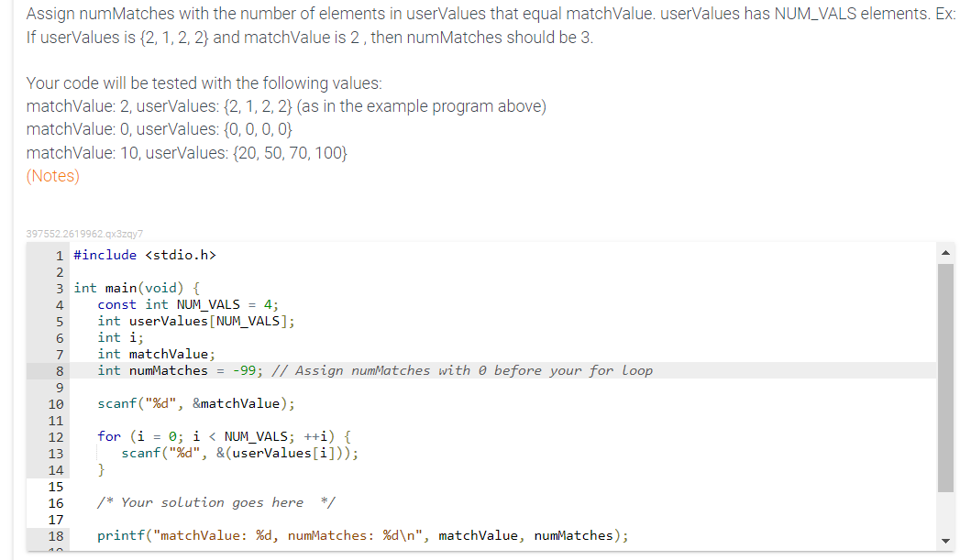Click the closing brace on line 14

(x=102, y=469)
